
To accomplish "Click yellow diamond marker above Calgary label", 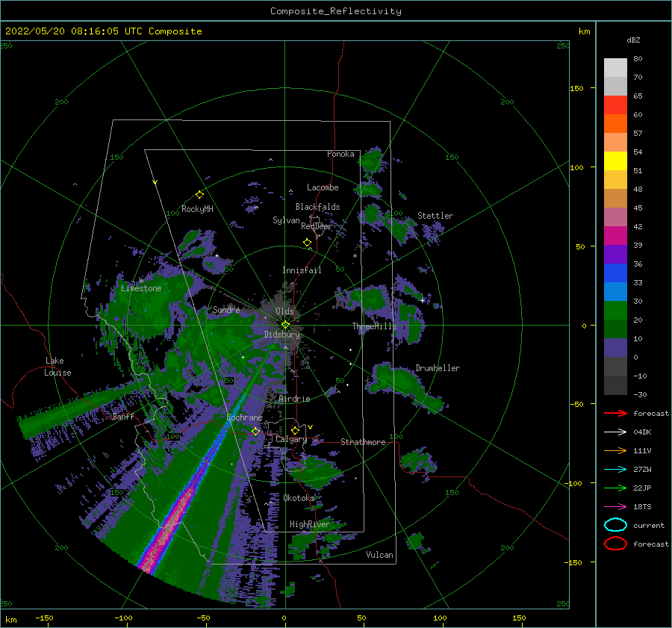I will [295, 430].
